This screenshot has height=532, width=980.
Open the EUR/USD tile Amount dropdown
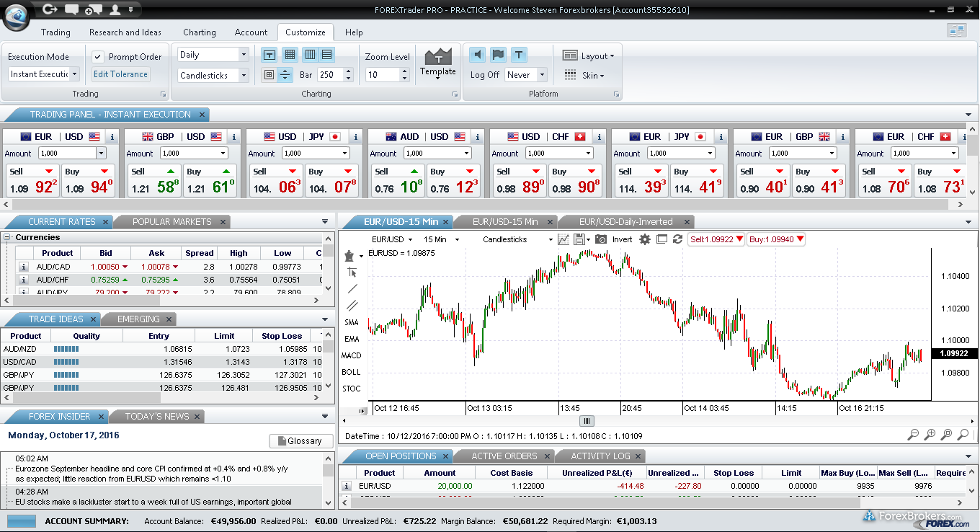click(101, 153)
